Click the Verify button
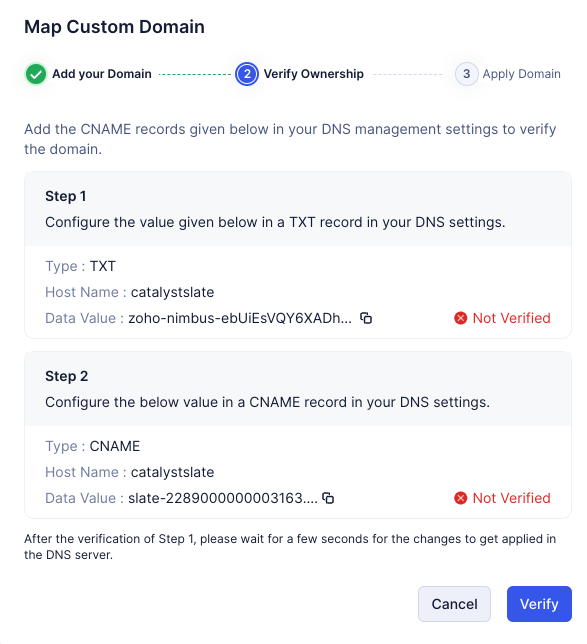Viewport: 587px width, 644px height. pos(539,604)
